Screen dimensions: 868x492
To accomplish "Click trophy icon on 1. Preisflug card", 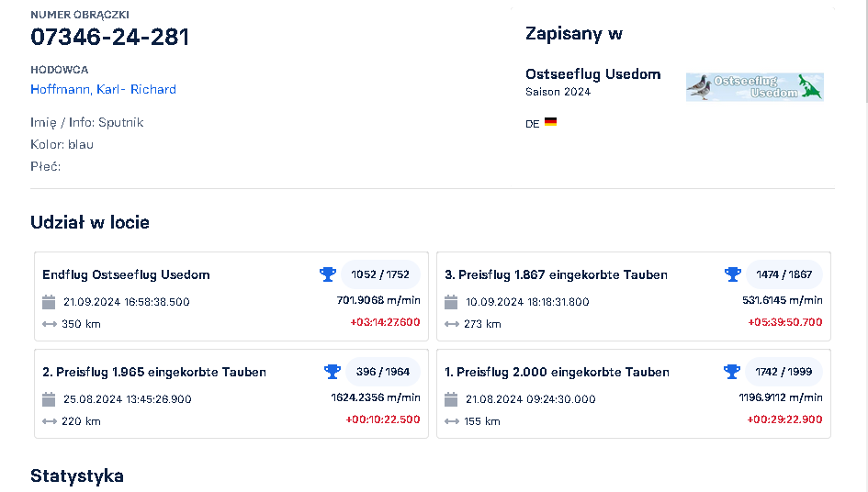I will pyautogui.click(x=732, y=372).
